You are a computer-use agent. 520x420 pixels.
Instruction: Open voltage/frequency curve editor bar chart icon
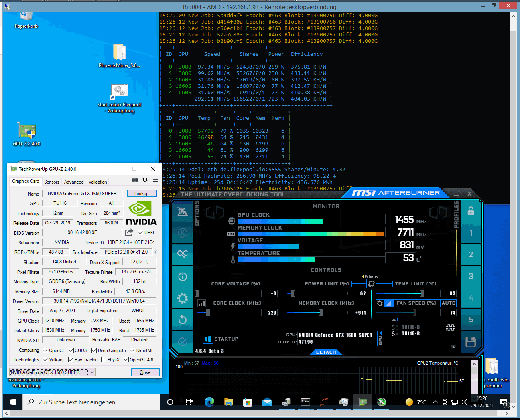[202, 303]
